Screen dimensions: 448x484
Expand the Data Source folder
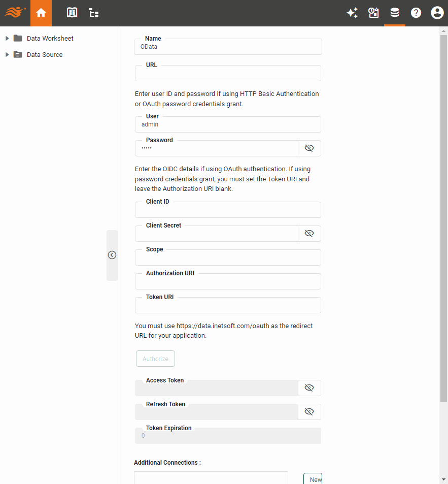click(6, 54)
